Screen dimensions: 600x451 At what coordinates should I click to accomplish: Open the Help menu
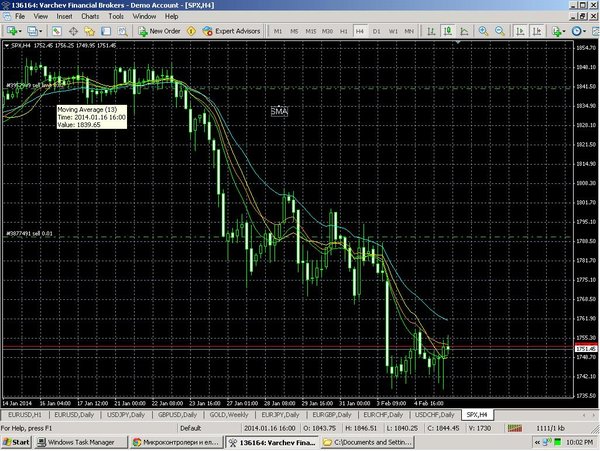point(171,16)
